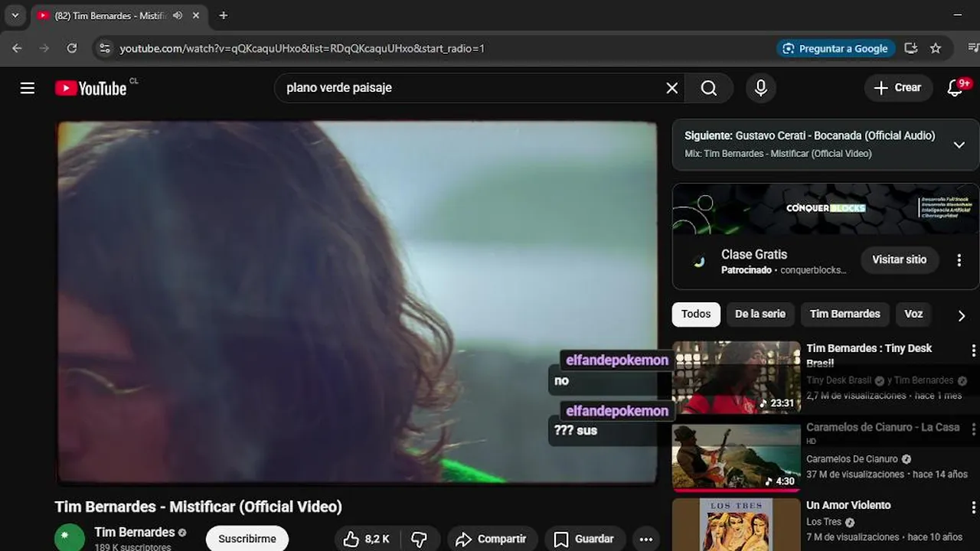Screen dimensions: 980x551
Task: Click Caramelos de Cianuro - La Casa title
Action: pyautogui.click(x=883, y=427)
